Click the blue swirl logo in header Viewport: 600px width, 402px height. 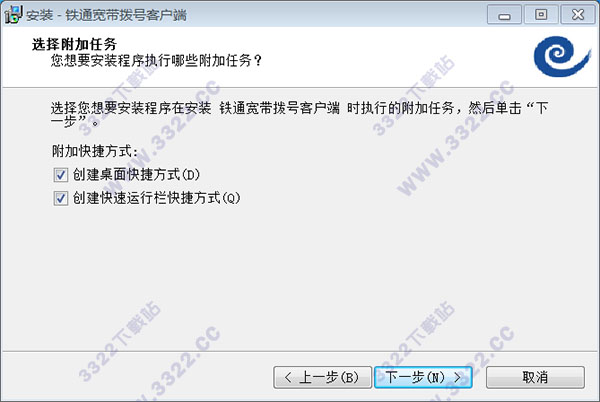point(561,56)
